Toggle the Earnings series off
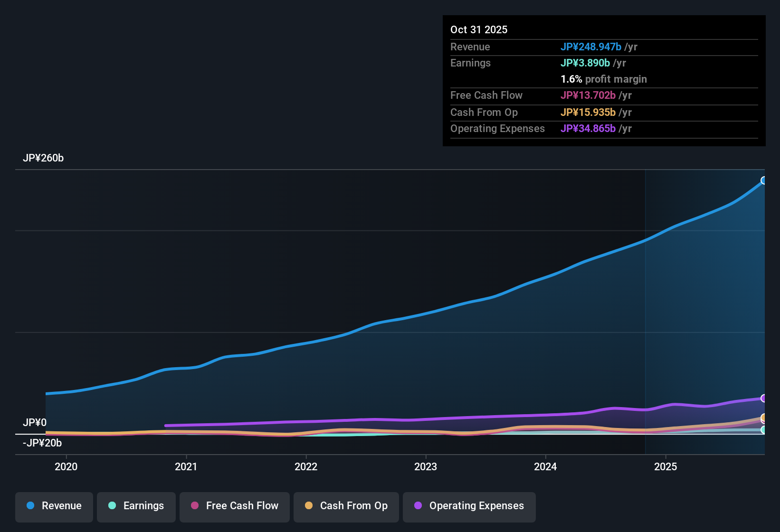 [x=136, y=506]
